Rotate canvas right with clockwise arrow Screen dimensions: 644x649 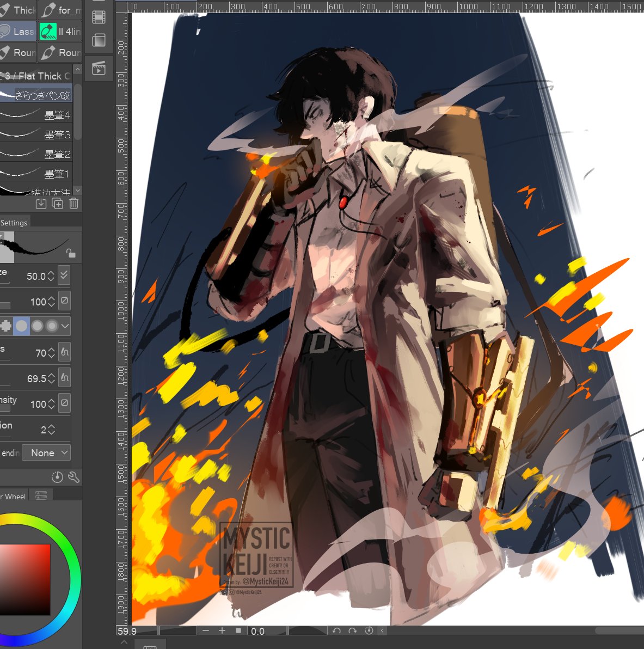coord(353,630)
